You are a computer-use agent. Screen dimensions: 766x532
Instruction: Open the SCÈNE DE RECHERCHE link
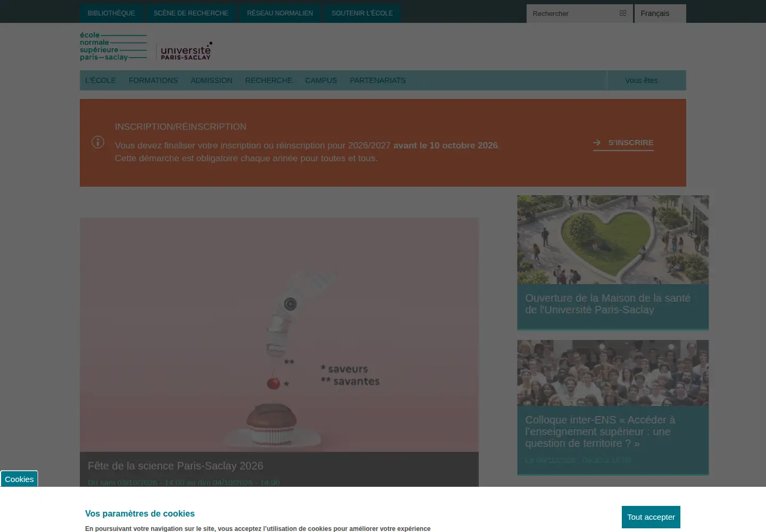[191, 13]
